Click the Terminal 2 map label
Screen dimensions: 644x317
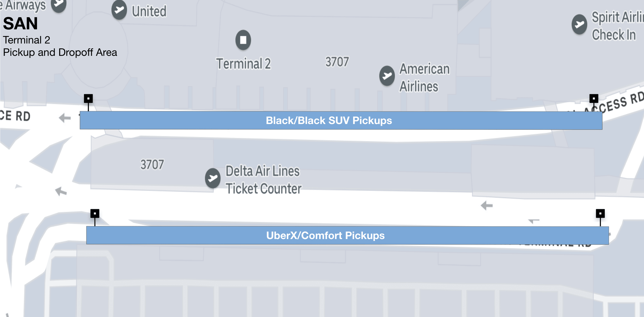pyautogui.click(x=244, y=64)
